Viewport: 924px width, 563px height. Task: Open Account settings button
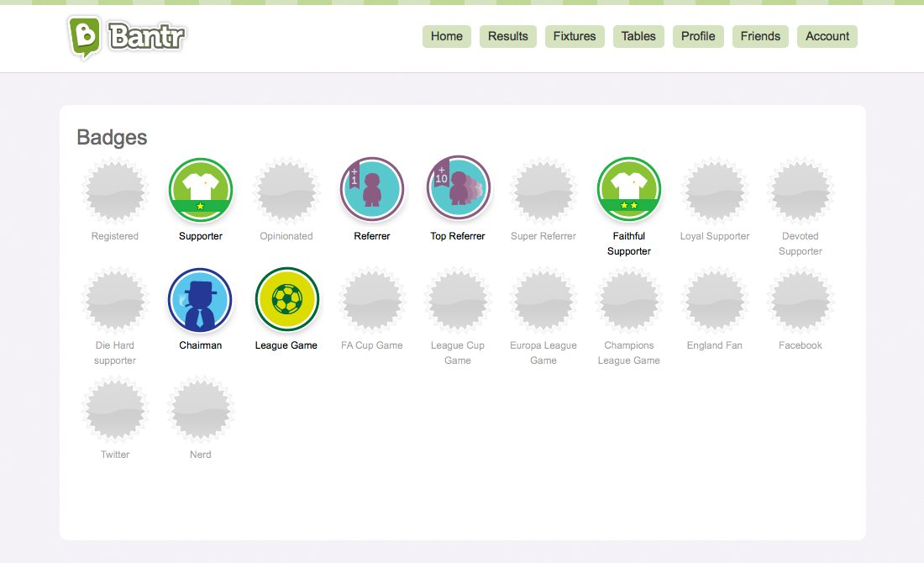pyautogui.click(x=827, y=36)
